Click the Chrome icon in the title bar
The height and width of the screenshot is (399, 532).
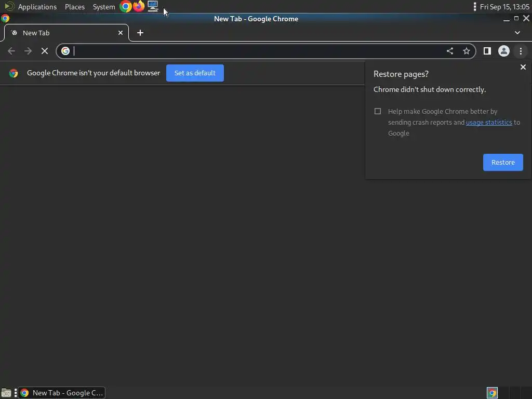click(5, 18)
